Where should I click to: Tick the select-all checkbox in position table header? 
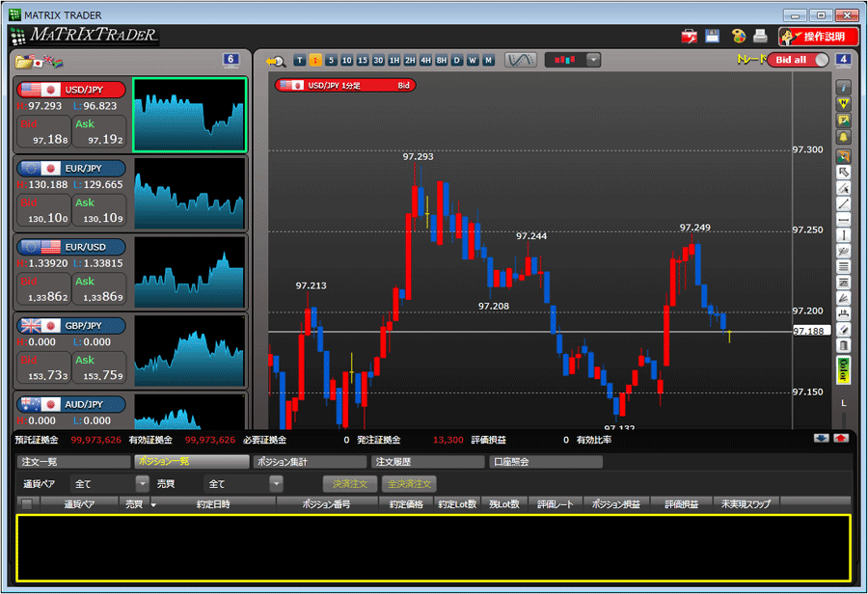[27, 503]
